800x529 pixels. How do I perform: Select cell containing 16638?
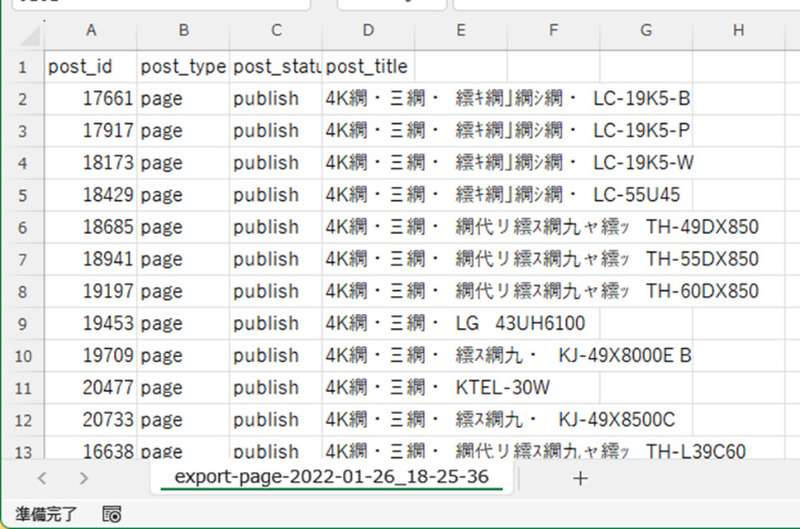pos(91,450)
